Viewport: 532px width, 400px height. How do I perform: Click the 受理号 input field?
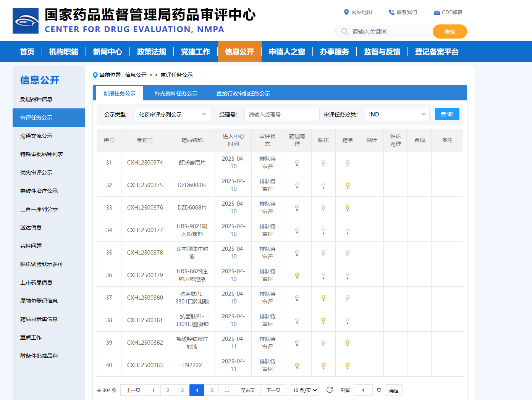[281, 115]
